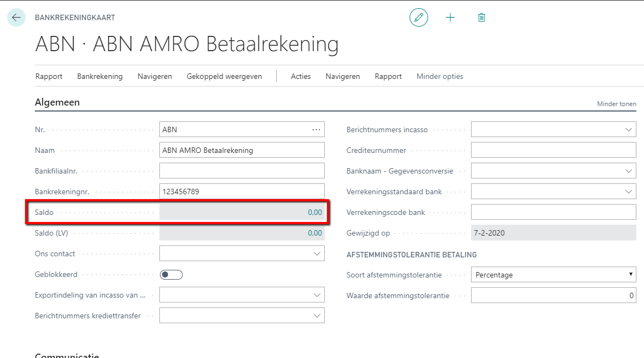Expand Berichtnummers incasso dropdown
Viewport: 644px width, 358px height.
point(628,129)
